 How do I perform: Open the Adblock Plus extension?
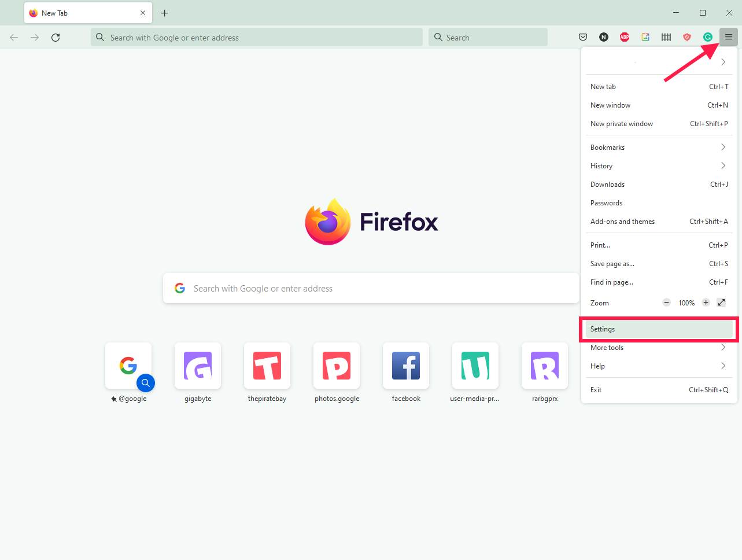(x=624, y=37)
